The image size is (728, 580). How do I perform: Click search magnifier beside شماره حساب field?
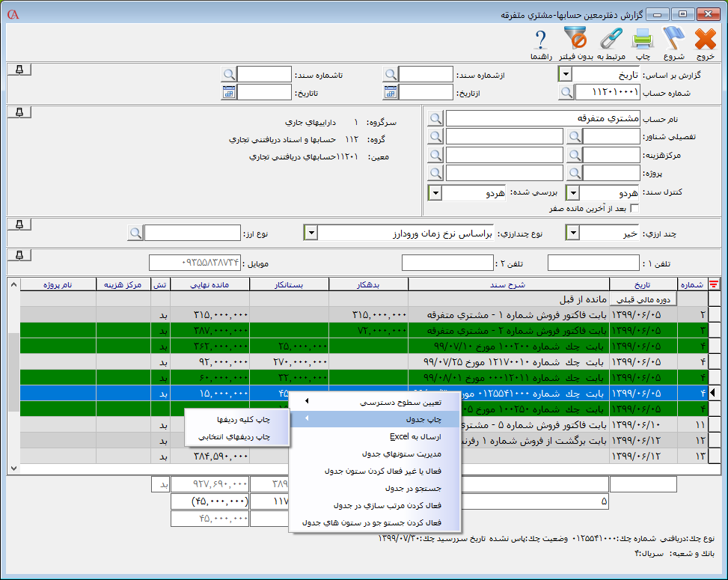(567, 92)
